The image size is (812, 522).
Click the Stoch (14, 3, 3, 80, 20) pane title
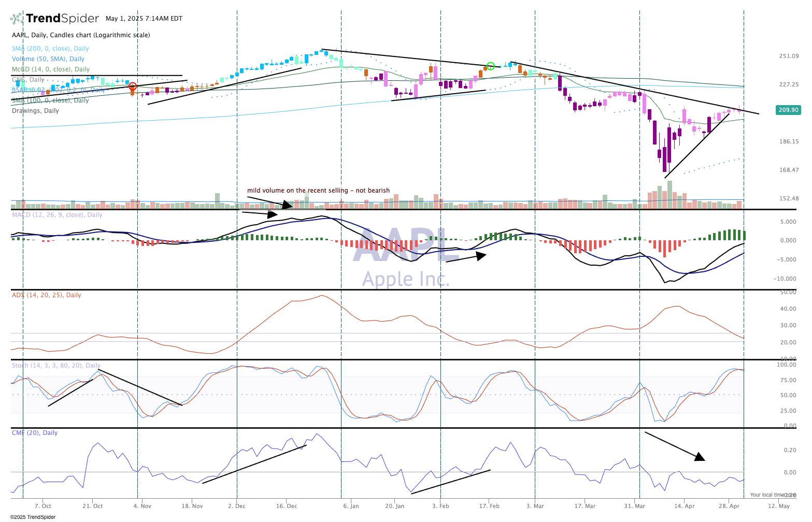tap(56, 366)
